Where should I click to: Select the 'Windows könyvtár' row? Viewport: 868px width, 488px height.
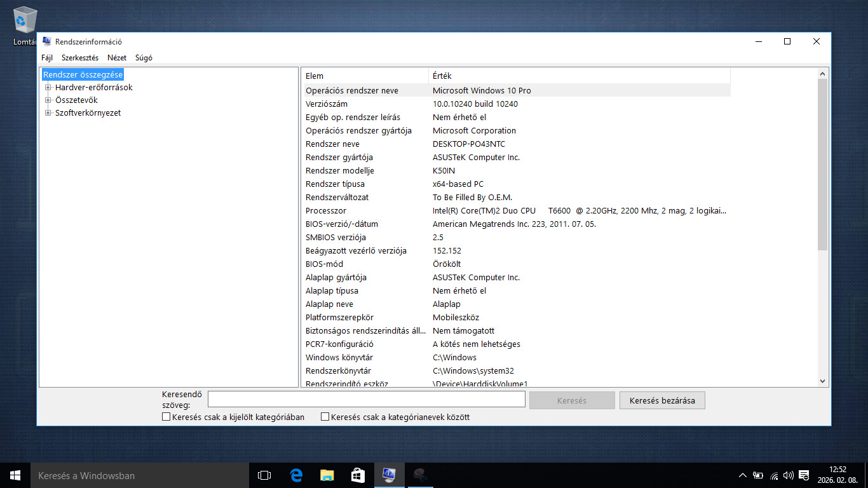[x=517, y=357]
